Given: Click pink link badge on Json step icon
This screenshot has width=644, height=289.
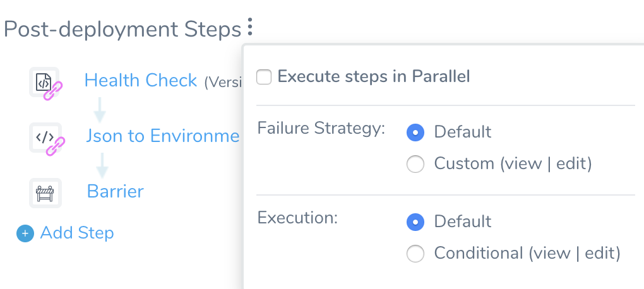Looking at the screenshot, I should pos(55,146).
